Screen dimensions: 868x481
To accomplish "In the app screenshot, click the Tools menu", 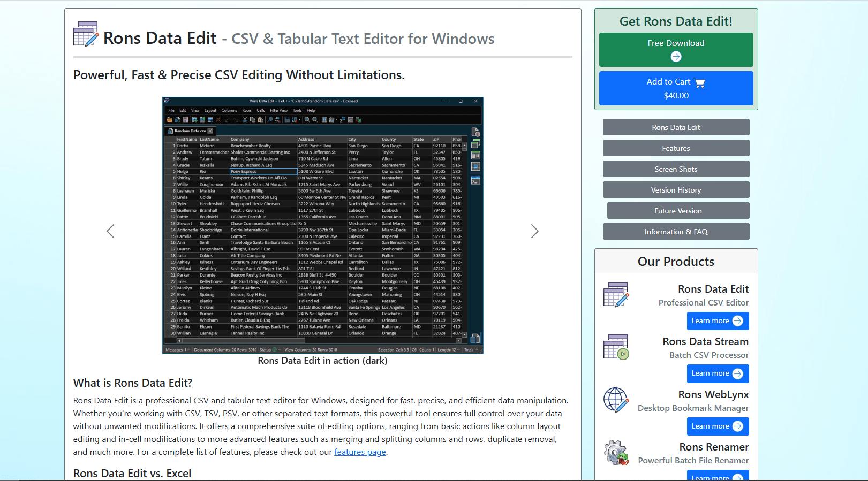I will tap(297, 110).
